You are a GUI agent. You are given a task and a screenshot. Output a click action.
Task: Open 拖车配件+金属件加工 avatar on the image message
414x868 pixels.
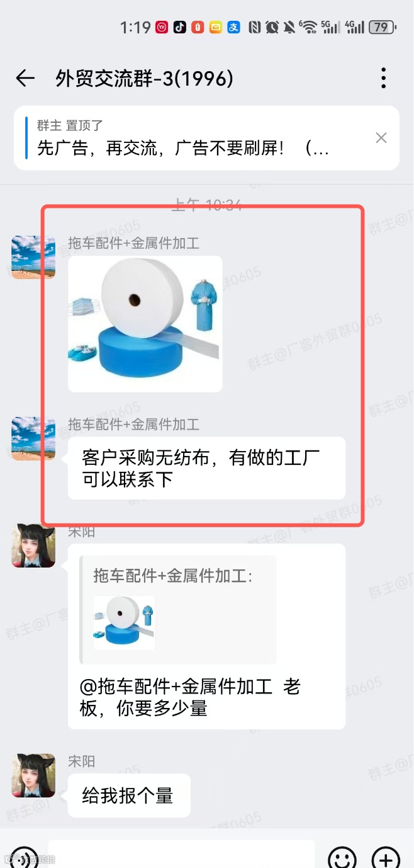point(33,257)
